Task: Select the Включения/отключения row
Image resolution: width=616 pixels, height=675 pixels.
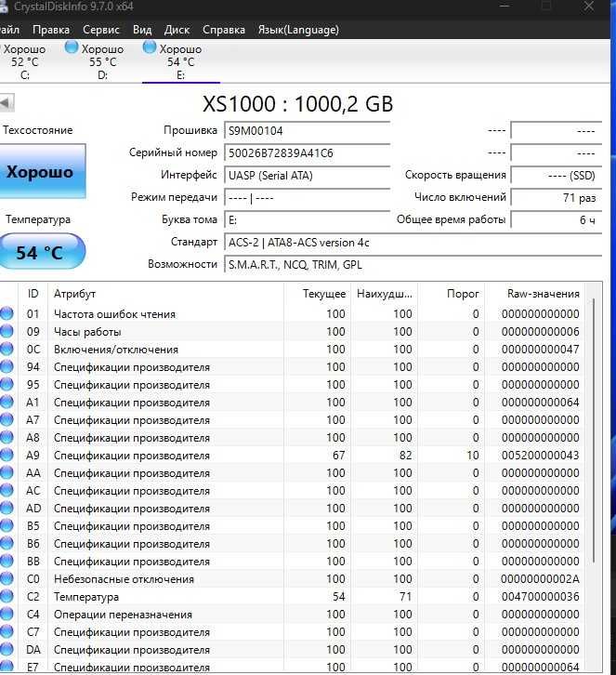Action: coord(293,350)
